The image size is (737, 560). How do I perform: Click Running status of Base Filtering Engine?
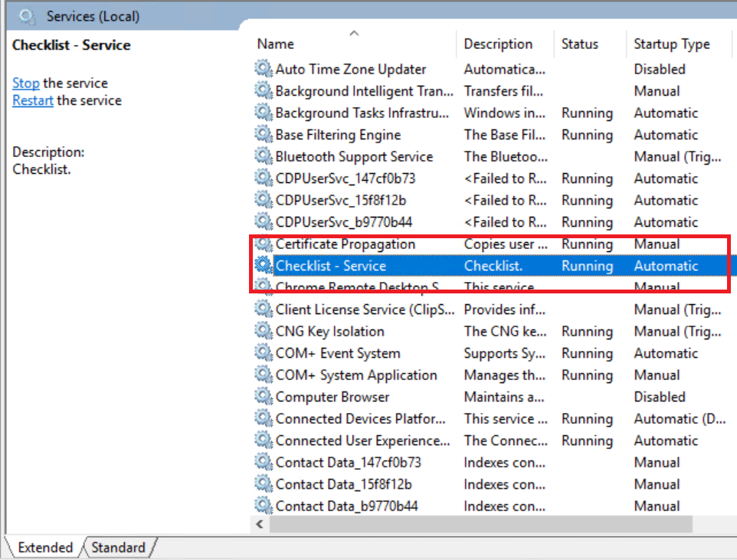(x=587, y=135)
